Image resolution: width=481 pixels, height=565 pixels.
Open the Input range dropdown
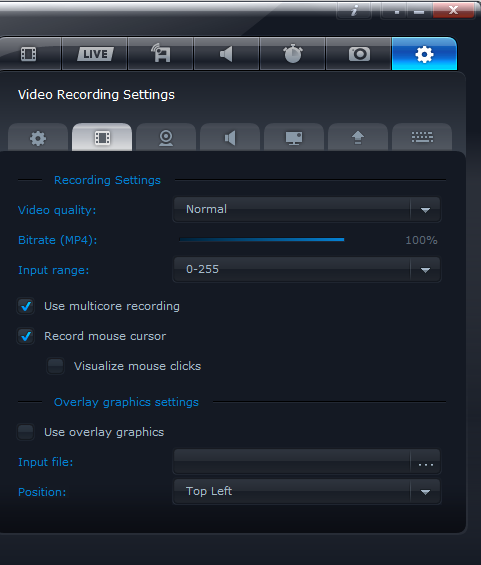point(307,270)
